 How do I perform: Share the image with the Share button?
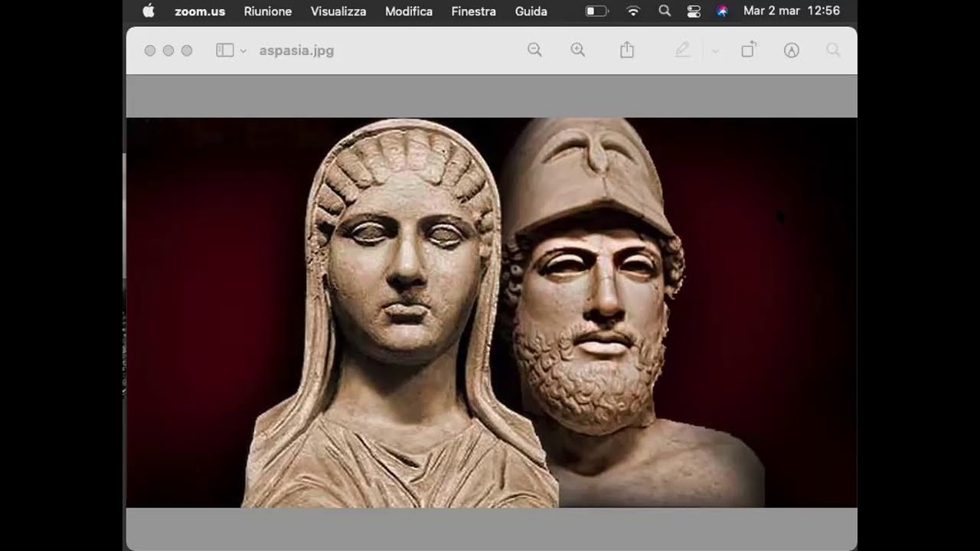pyautogui.click(x=627, y=51)
